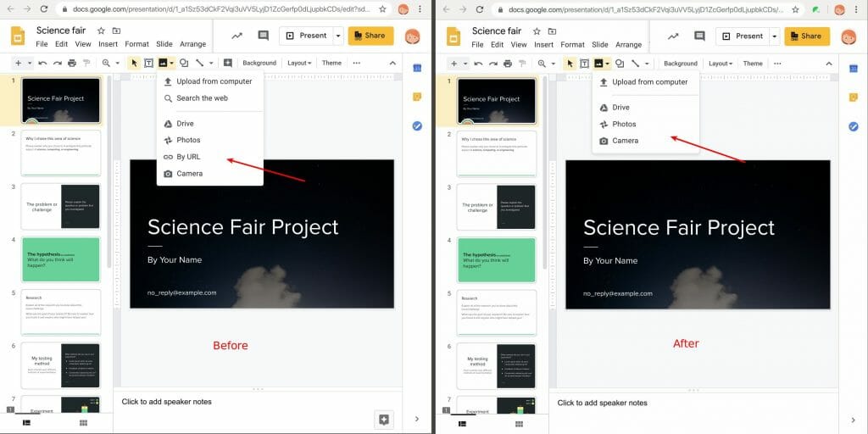Click By Your Name subtitle on After slide

click(x=610, y=261)
